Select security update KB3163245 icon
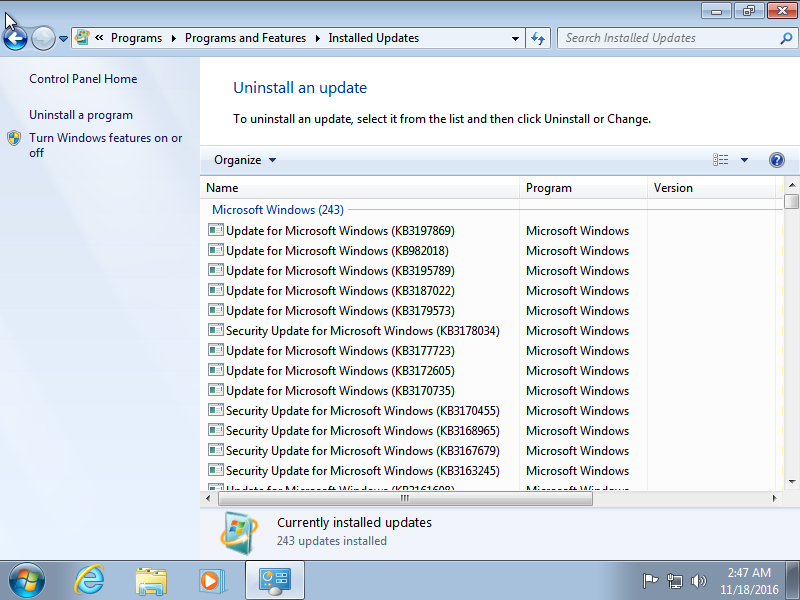800x600 pixels. [216, 470]
